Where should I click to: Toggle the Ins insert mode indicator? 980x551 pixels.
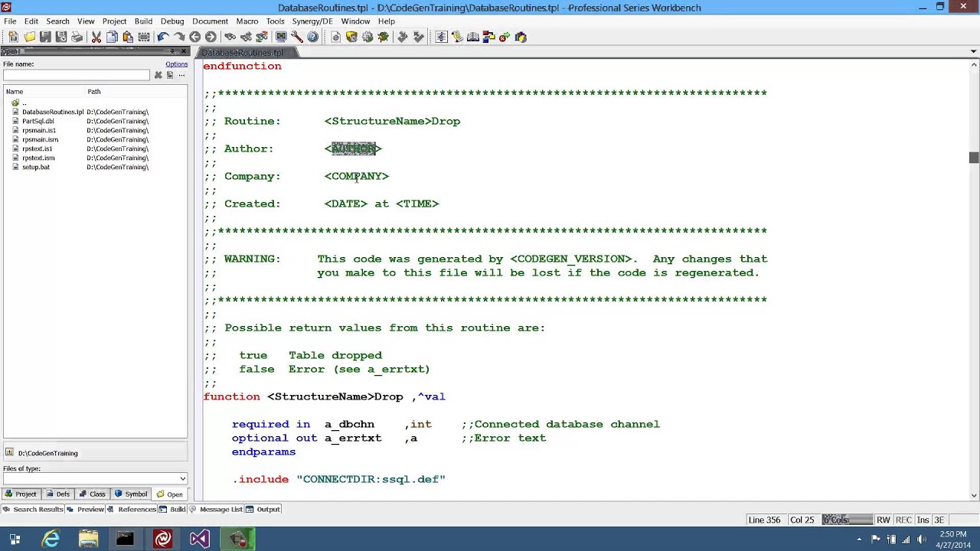coord(923,520)
